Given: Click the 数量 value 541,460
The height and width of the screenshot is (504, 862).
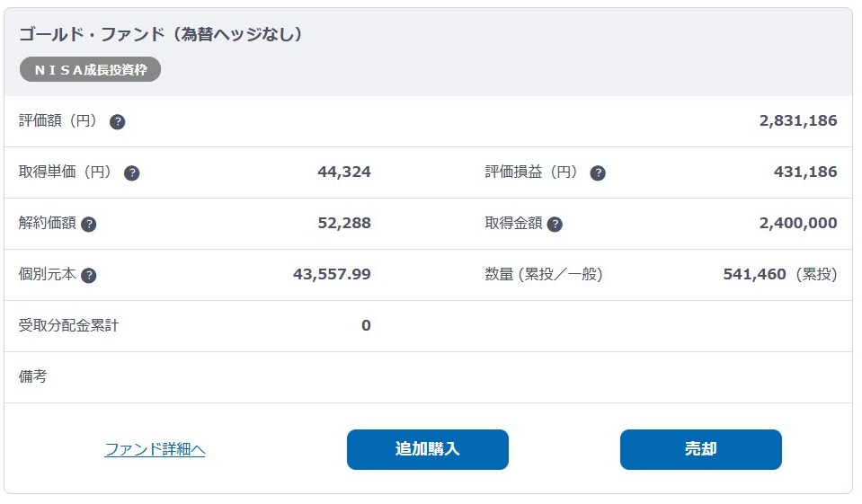Looking at the screenshot, I should (754, 274).
